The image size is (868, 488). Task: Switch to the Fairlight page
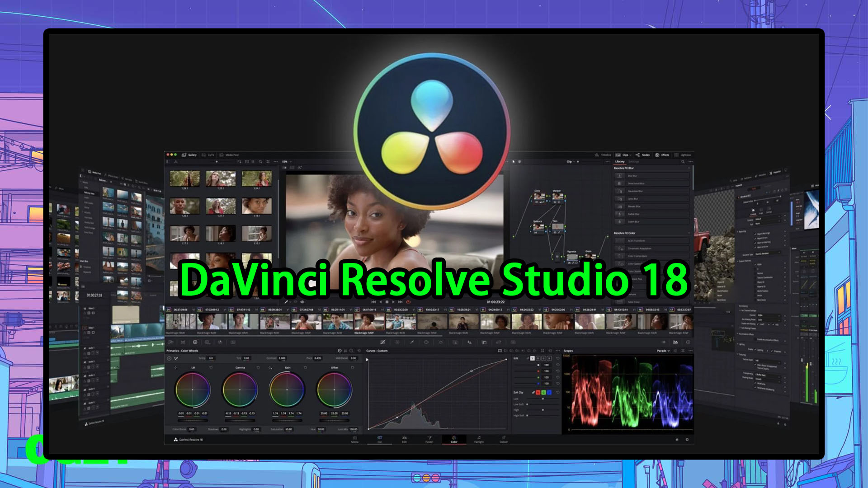(479, 439)
